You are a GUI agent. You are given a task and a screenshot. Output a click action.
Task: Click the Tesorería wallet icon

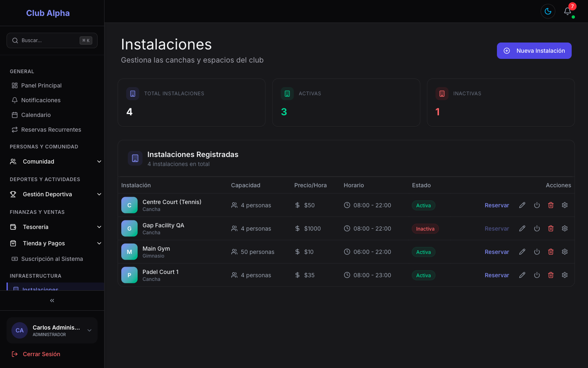13,227
